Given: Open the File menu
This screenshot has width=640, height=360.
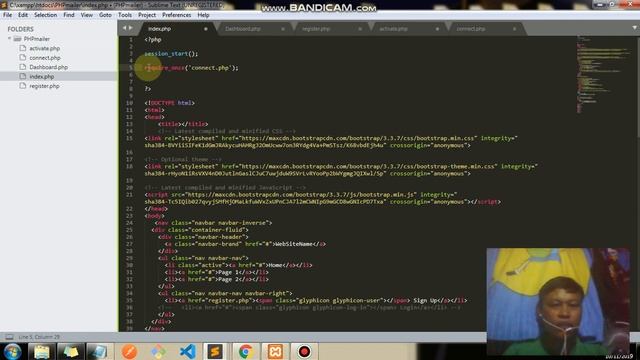Looking at the screenshot, I should tap(7, 15).
